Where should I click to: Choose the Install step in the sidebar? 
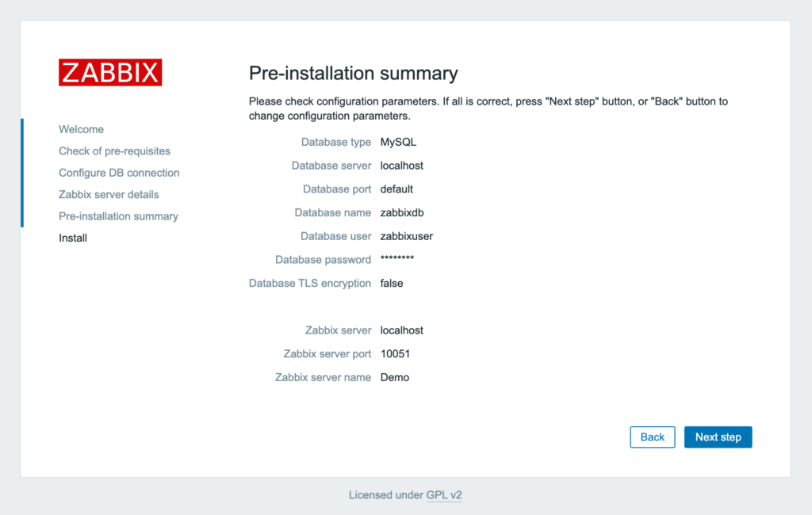[x=72, y=238]
